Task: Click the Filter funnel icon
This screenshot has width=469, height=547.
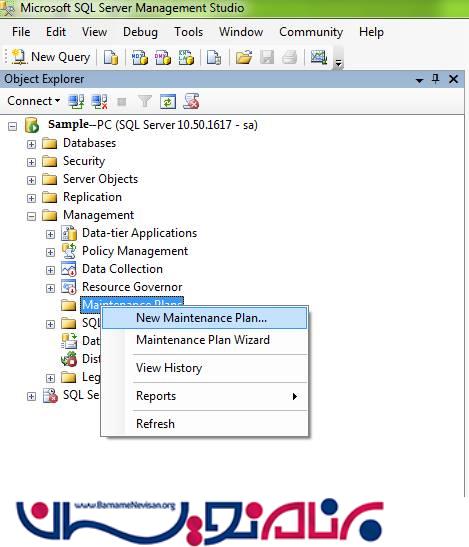Action: (144, 102)
